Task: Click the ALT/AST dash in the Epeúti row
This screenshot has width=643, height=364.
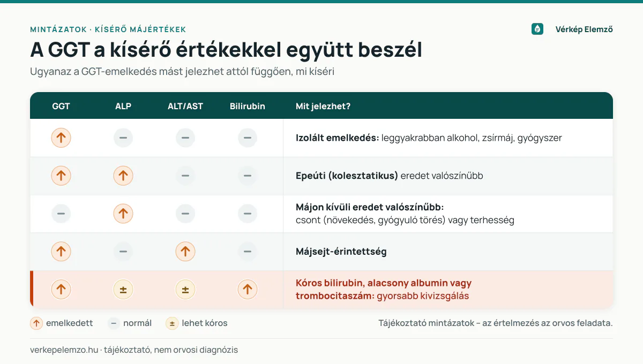Action: tap(185, 176)
